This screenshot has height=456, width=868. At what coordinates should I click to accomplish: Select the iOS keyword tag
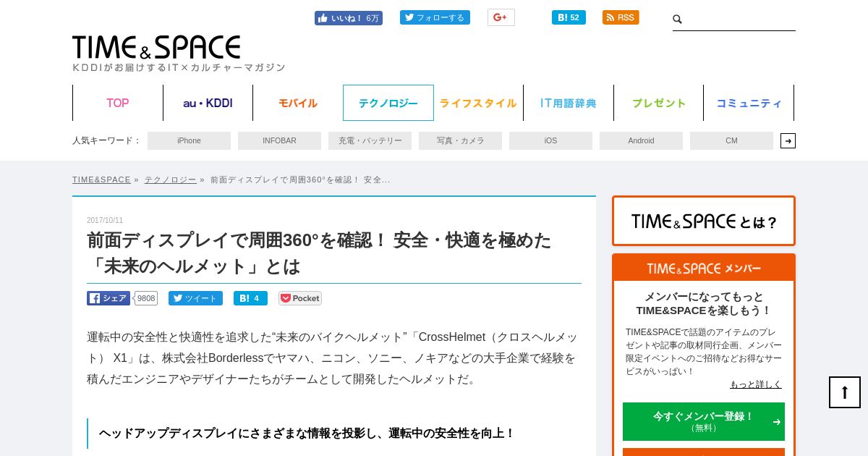(550, 140)
